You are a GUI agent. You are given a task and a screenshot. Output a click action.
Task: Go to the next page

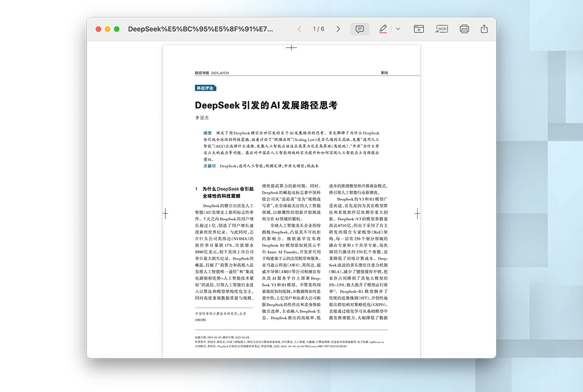pyautogui.click(x=338, y=29)
